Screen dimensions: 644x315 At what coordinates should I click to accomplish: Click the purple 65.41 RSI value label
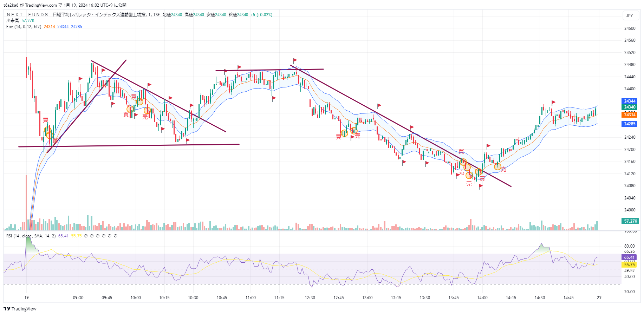tap(629, 257)
